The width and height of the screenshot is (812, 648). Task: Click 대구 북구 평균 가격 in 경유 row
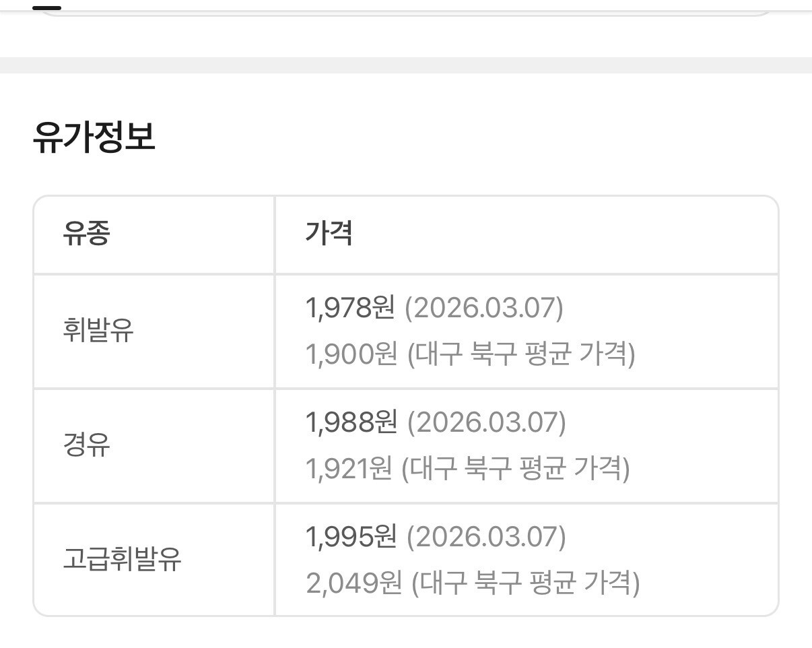click(516, 469)
